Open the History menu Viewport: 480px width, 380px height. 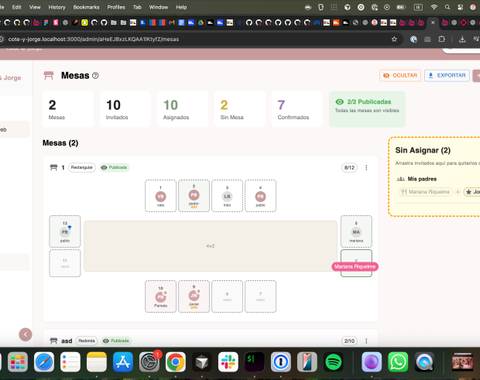click(57, 7)
